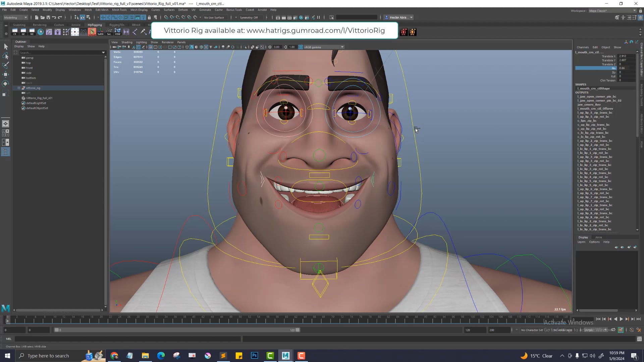Select the four-view layout icon
The image size is (644, 362).
[6, 133]
